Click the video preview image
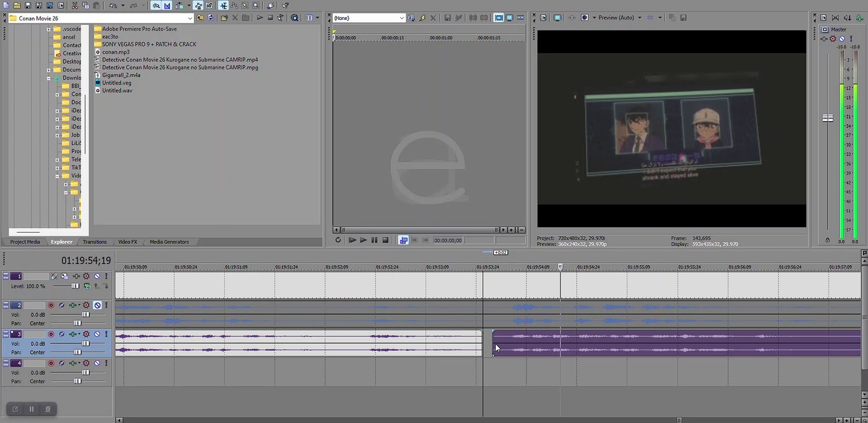Screen dimensions: 868x423 coord(672,129)
